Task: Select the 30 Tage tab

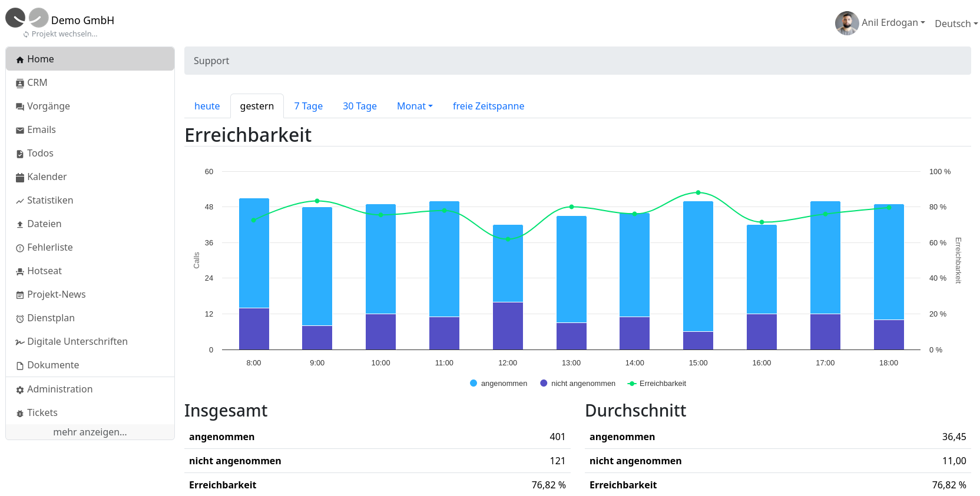Action: (x=359, y=106)
